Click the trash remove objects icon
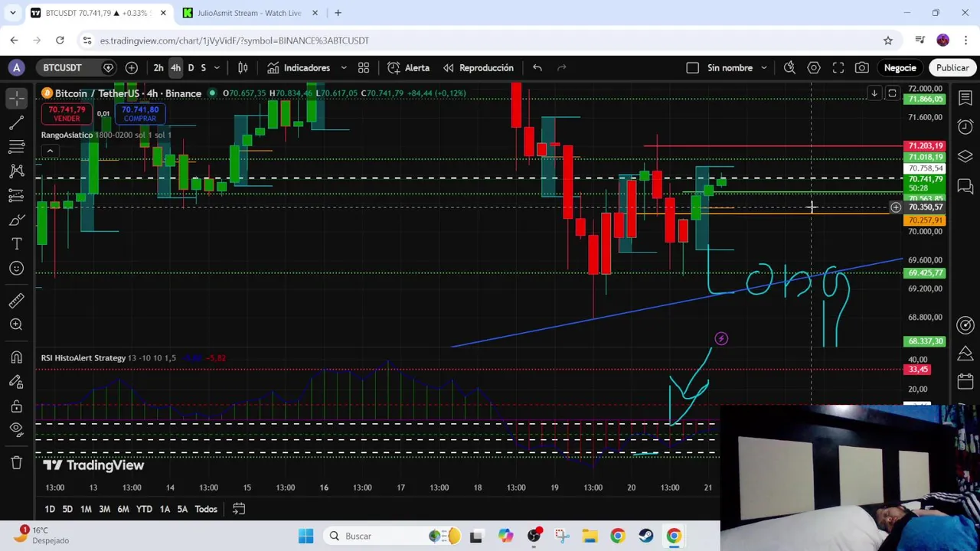The width and height of the screenshot is (980, 551). pyautogui.click(x=17, y=462)
